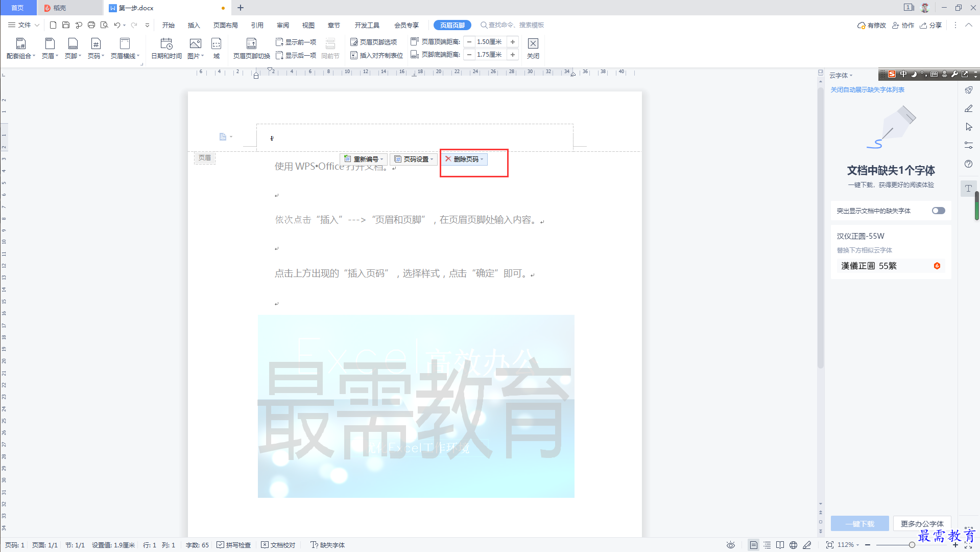
Task: Click 显示后一项 show next item
Action: click(296, 55)
